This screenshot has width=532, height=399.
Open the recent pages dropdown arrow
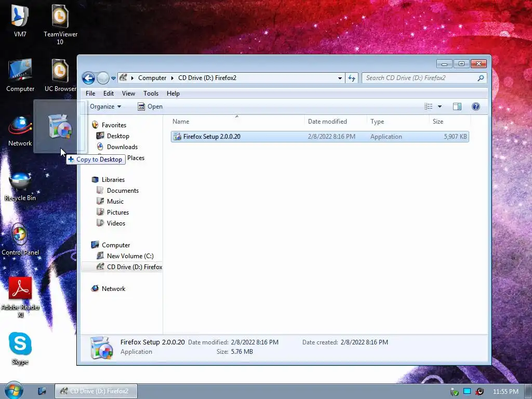[x=113, y=78]
